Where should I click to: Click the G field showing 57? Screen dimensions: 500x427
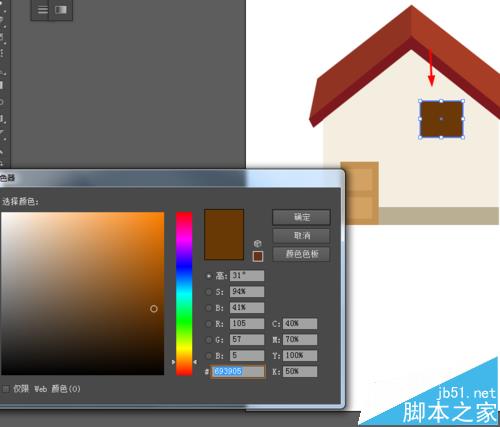pyautogui.click(x=247, y=340)
